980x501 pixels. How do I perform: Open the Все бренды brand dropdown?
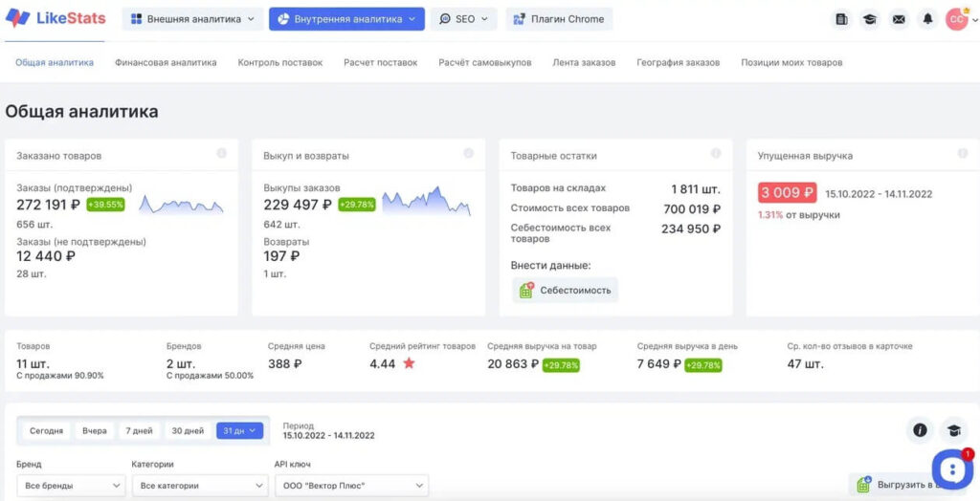[x=71, y=486]
